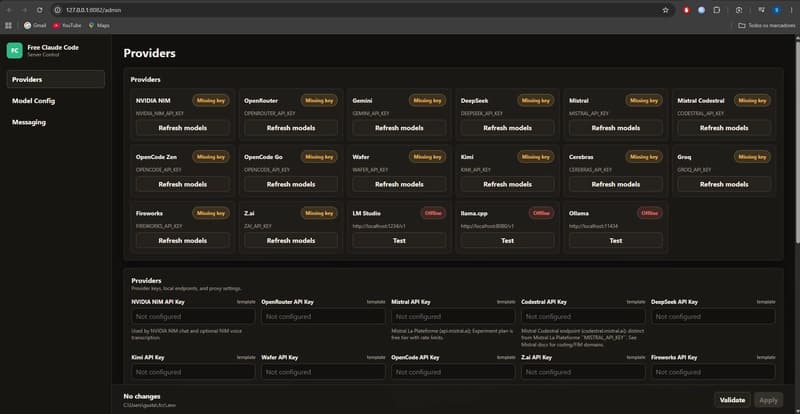Refresh models for Mistral

tap(616, 128)
